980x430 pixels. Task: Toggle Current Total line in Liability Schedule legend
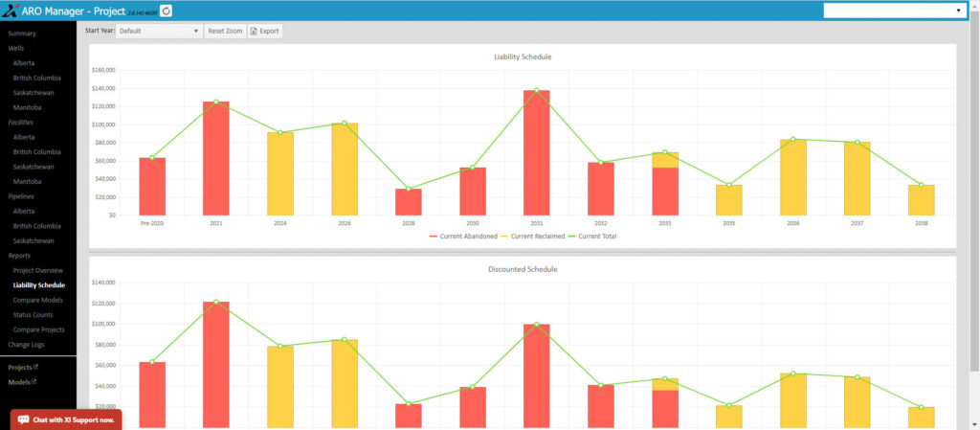(x=591, y=237)
